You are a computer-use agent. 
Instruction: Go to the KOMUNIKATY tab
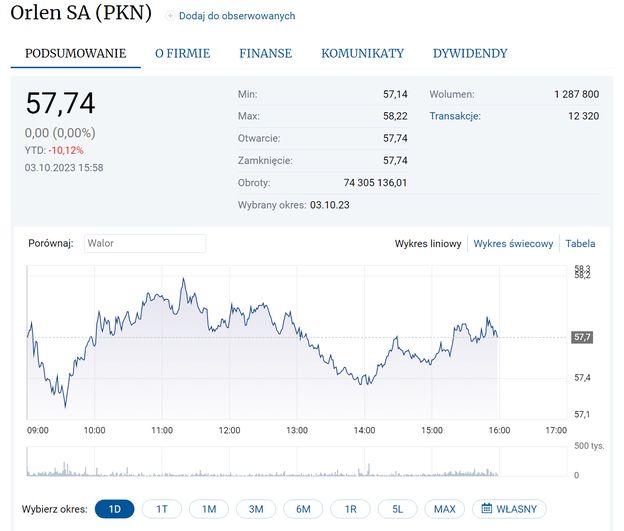pos(362,54)
